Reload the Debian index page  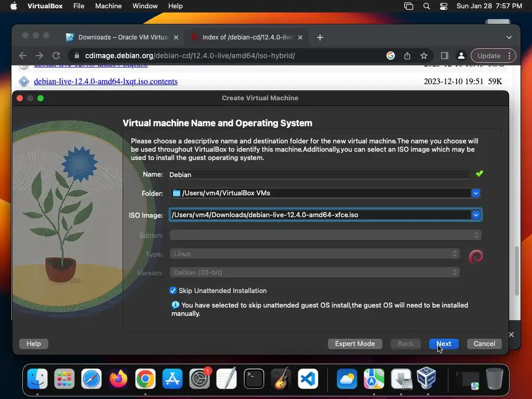coord(56,56)
